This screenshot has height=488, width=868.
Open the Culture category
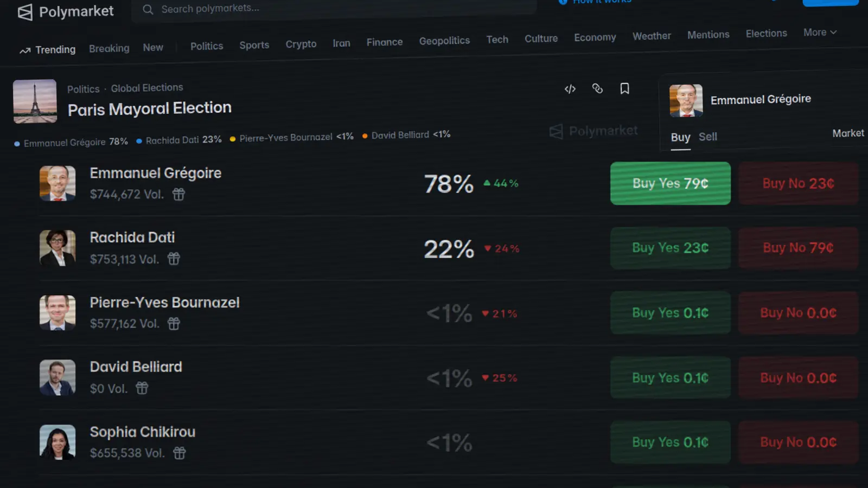tap(541, 38)
